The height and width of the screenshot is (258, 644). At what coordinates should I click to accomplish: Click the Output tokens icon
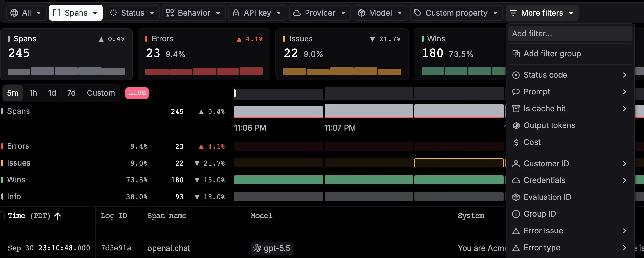pos(516,125)
